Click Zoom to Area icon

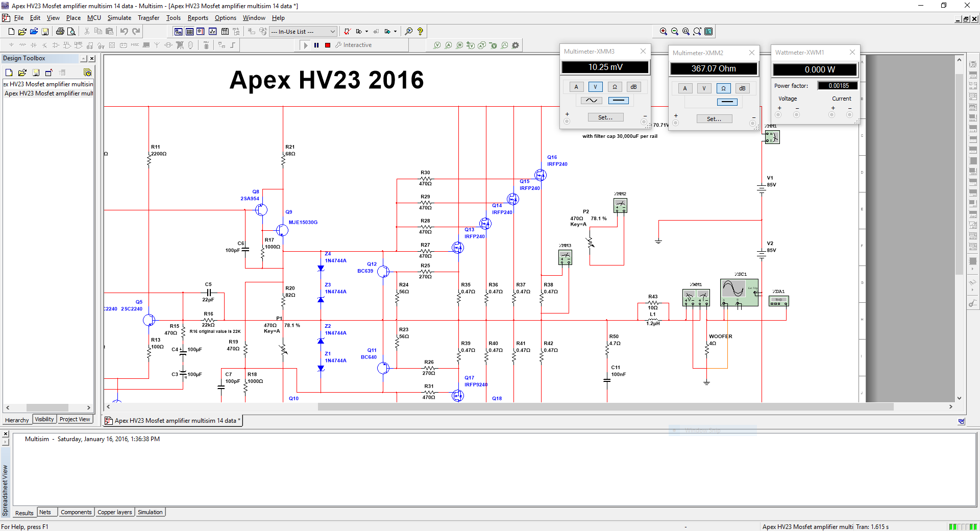coord(686,32)
